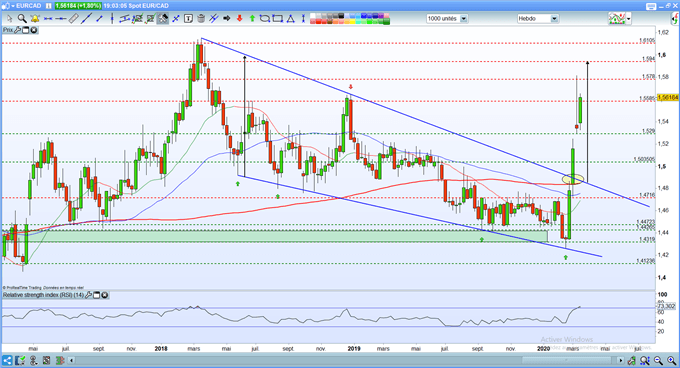Activate the magnifying glass zoom tool
This screenshot has height=368, width=680.
[x=22, y=19]
